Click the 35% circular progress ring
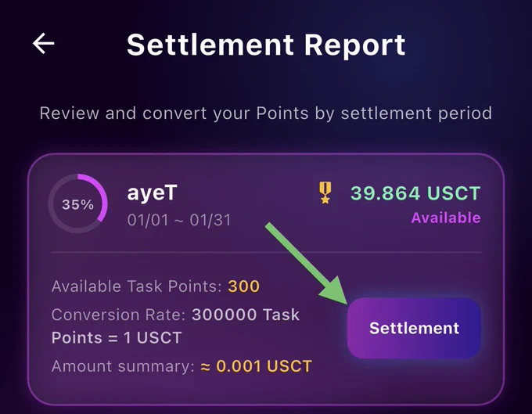 pyautogui.click(x=78, y=203)
